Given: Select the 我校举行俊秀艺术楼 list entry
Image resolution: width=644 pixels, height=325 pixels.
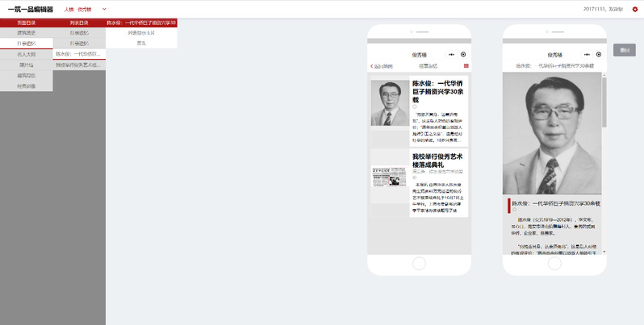Looking at the screenshot, I should tap(79, 65).
